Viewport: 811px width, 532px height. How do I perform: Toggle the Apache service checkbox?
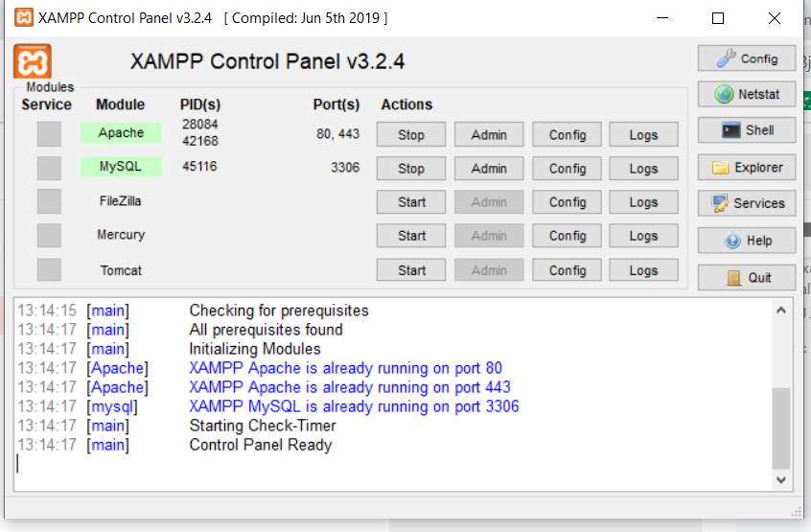pyautogui.click(x=49, y=134)
